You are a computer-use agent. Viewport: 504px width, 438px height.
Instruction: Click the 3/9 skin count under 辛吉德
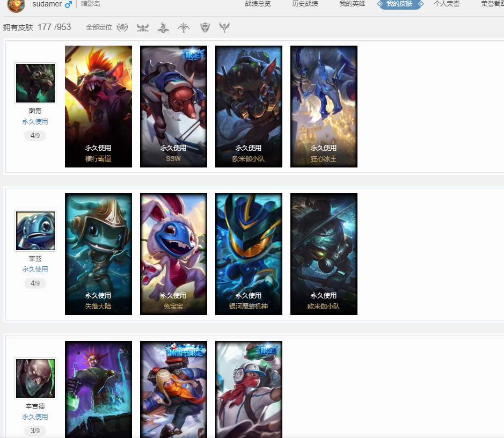[x=35, y=430]
